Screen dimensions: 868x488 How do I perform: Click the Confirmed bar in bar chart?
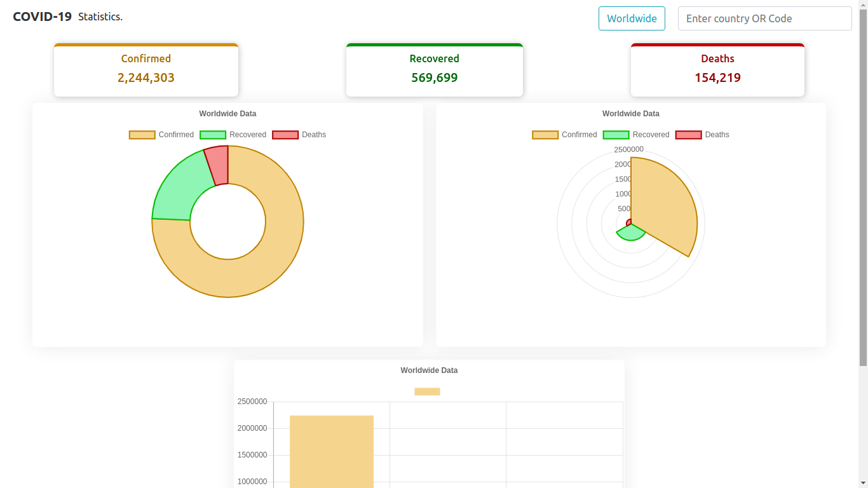[x=332, y=452]
